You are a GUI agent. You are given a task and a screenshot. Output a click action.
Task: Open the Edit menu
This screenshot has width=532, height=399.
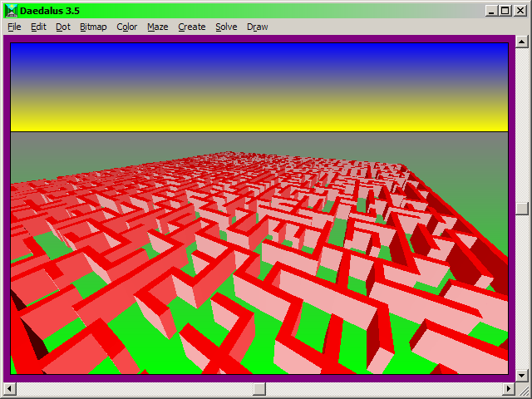pos(38,27)
